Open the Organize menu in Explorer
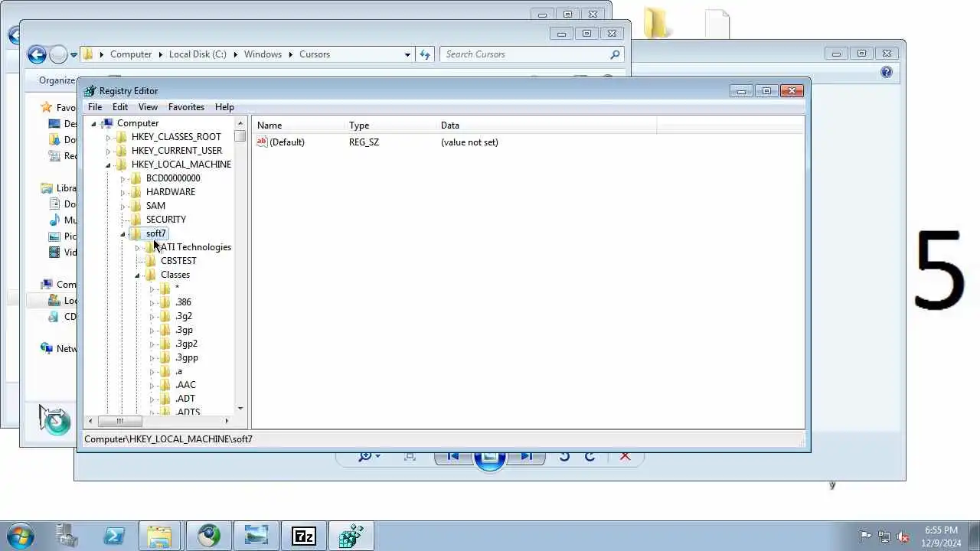 (x=57, y=80)
